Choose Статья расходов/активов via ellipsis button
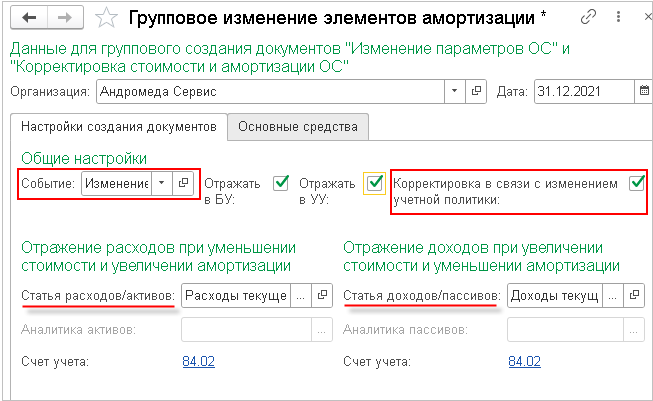The height and width of the screenshot is (401, 653). tap(301, 296)
